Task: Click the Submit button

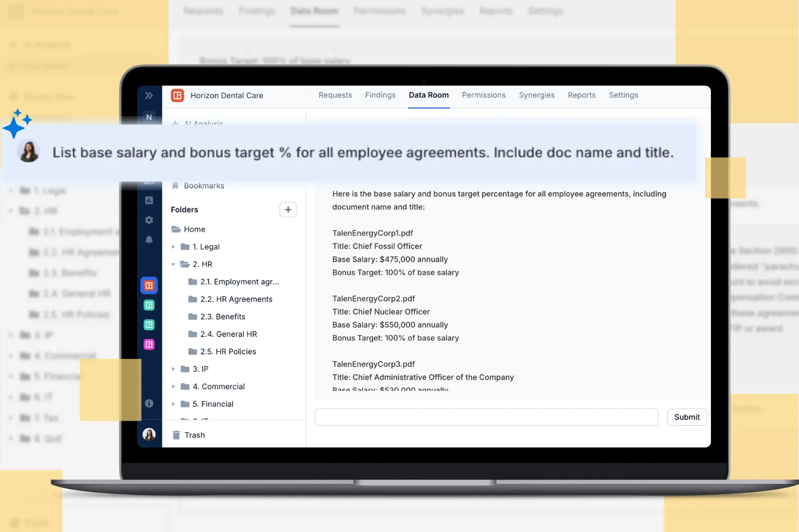Action: [x=687, y=417]
